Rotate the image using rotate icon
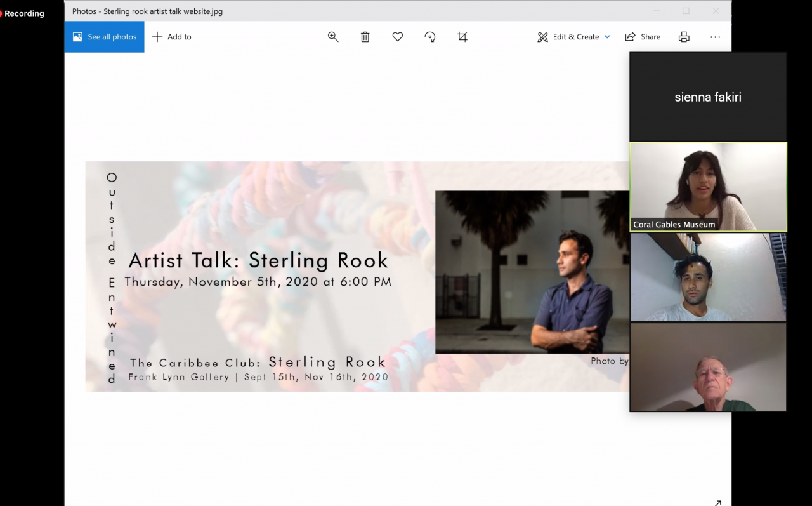This screenshot has width=812, height=506. click(x=430, y=37)
